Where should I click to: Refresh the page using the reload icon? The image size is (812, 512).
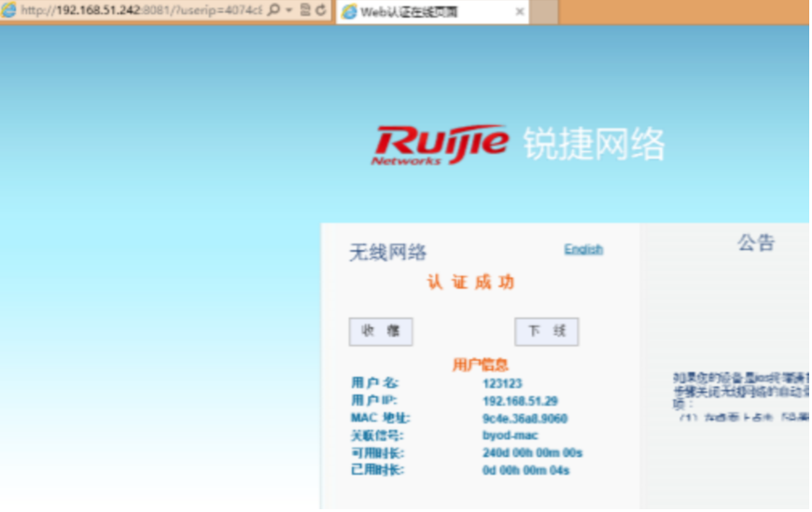click(x=321, y=10)
